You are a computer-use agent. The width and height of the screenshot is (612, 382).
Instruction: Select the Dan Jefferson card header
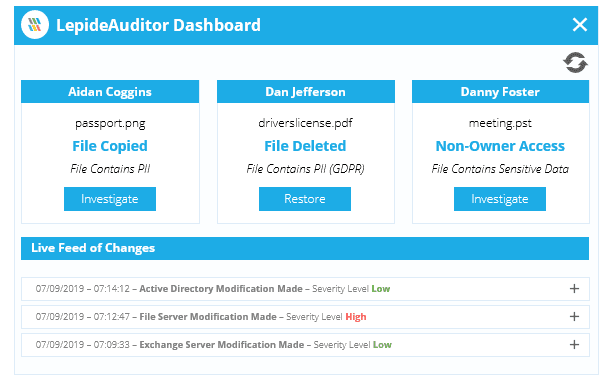click(306, 92)
